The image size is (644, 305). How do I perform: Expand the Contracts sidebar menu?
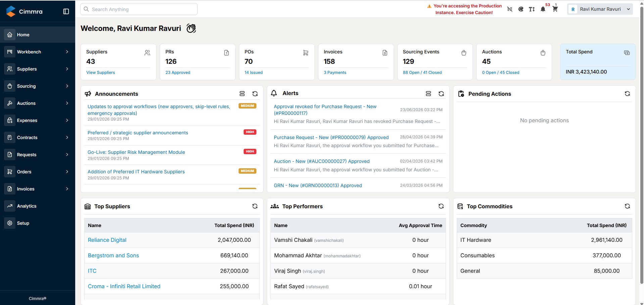(x=38, y=137)
